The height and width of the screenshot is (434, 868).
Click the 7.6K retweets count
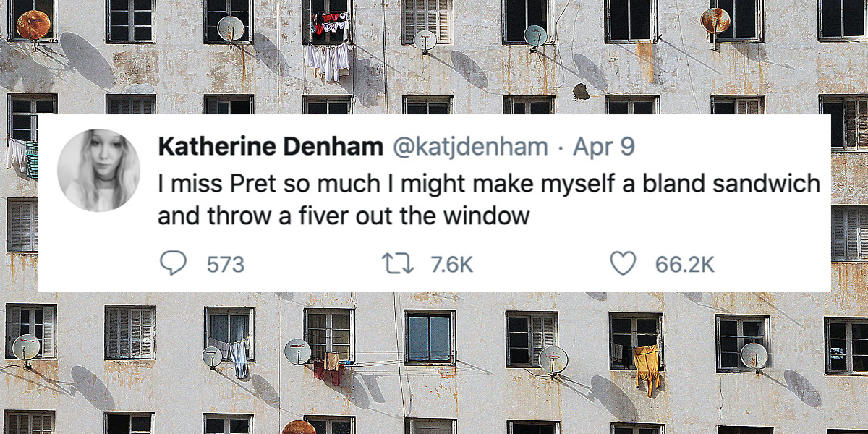(x=451, y=265)
